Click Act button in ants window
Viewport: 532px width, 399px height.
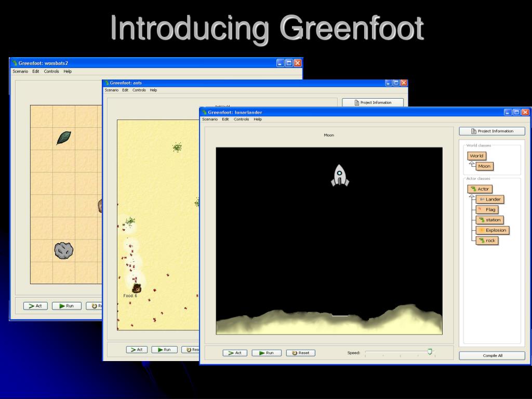point(137,350)
